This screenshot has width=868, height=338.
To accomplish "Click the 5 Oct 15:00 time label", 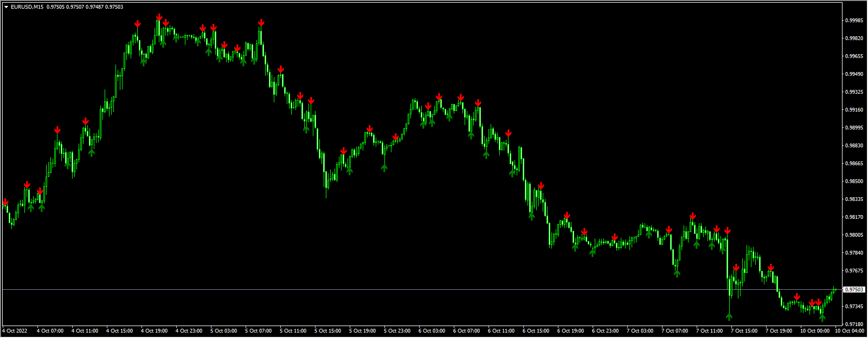I will (327, 331).
